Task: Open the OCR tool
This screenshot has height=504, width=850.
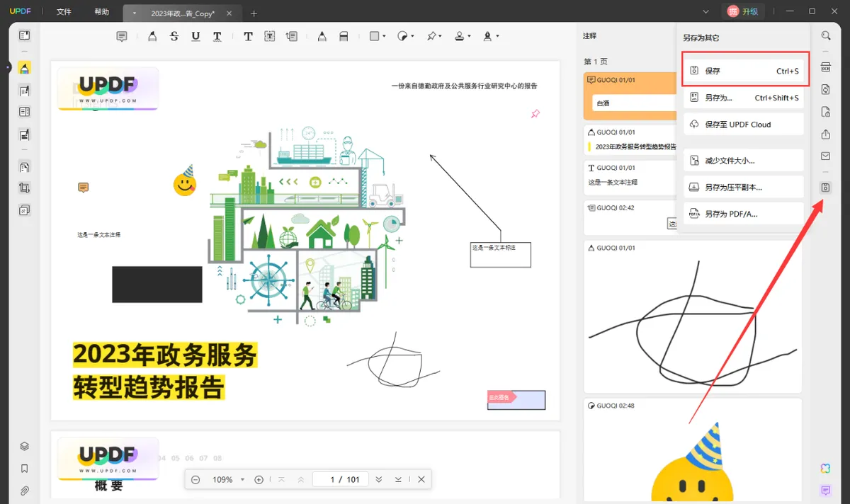Action: coord(826,67)
